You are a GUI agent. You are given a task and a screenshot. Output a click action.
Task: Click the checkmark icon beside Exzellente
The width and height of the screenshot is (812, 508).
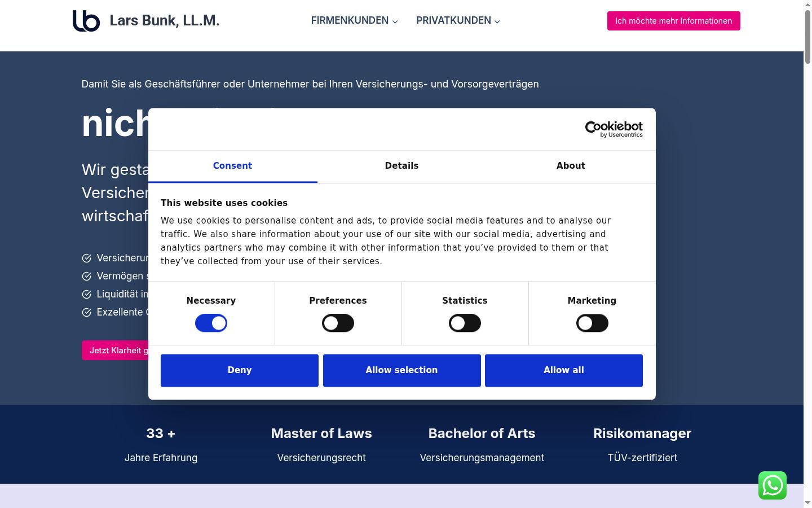coord(87,312)
